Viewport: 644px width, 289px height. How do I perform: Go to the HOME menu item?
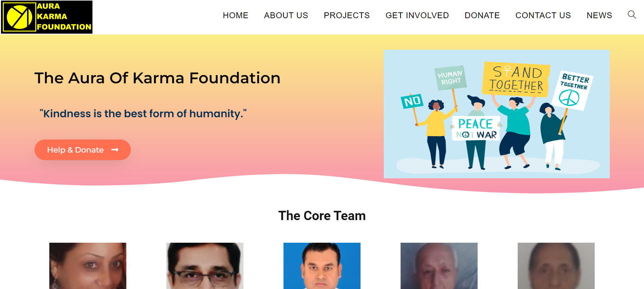click(x=236, y=15)
